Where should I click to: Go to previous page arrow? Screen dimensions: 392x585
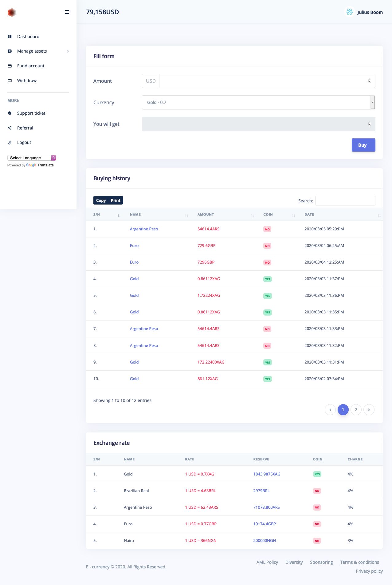[x=330, y=410]
